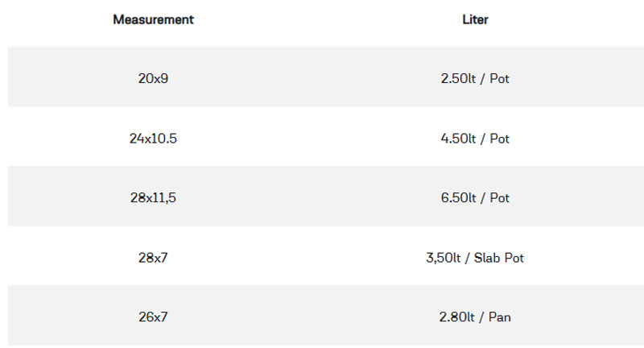Click the 4.50lt / Pot cell

(475, 139)
